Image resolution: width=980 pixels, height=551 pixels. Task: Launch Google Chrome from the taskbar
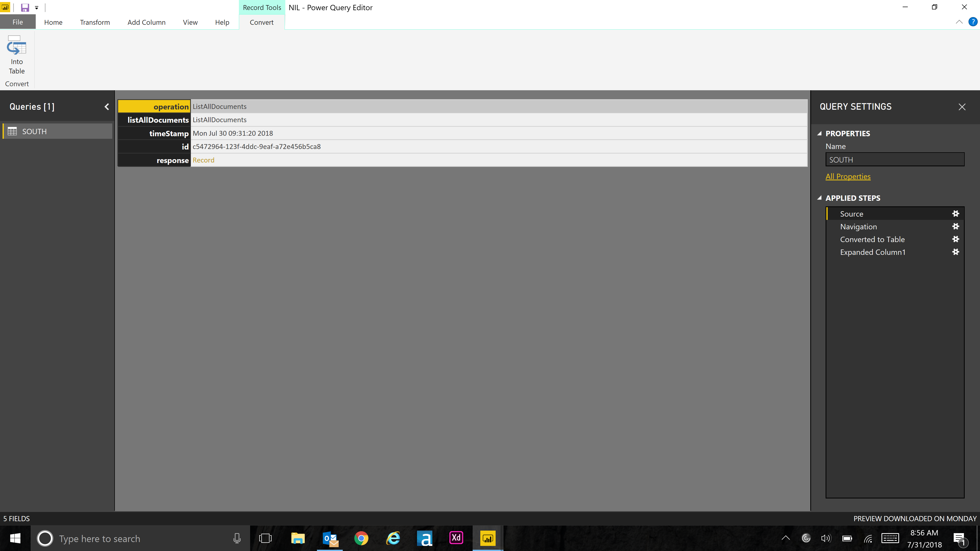point(361,538)
